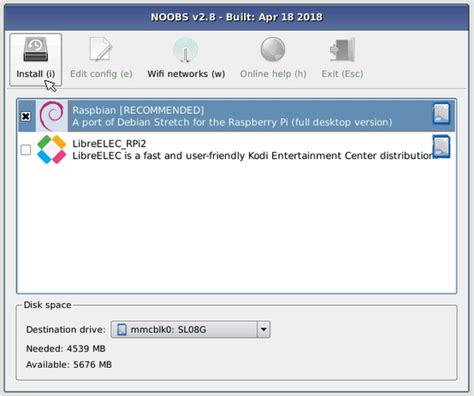
Task: Select the Raspbian [RECOMMENDED] title text
Action: 138,110
